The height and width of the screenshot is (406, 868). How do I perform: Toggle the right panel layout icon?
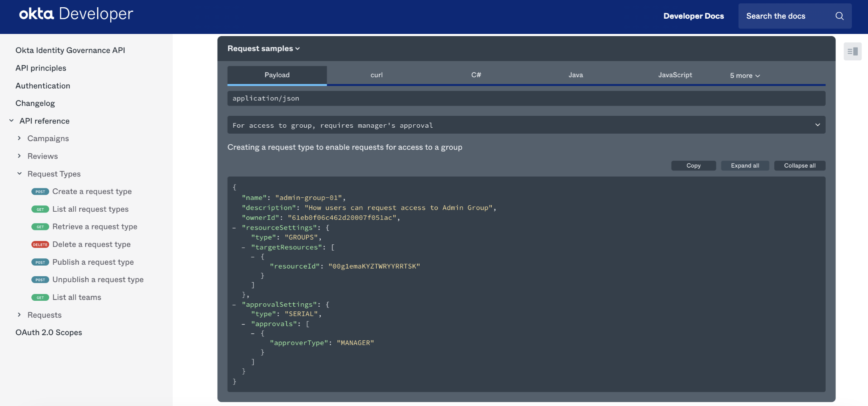click(x=852, y=51)
